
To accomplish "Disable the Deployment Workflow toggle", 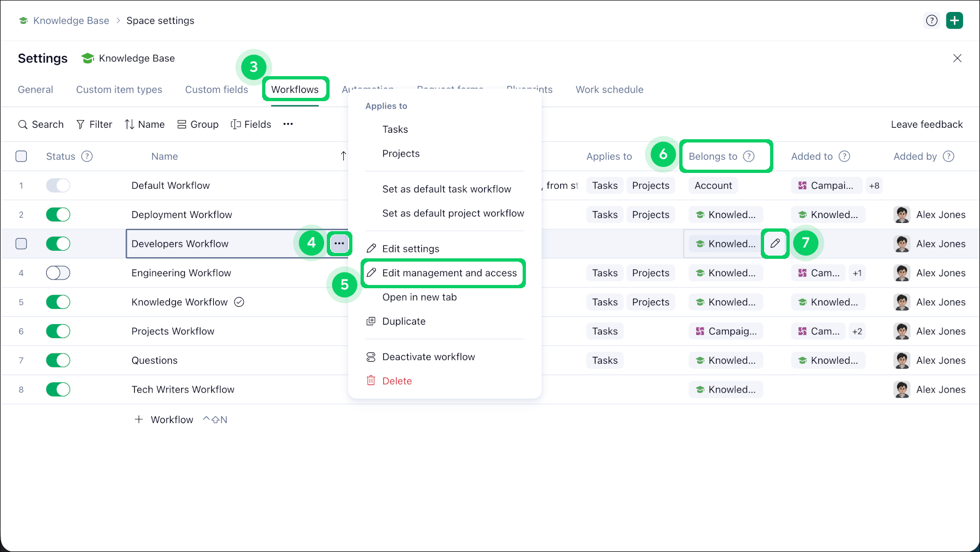I will [x=58, y=214].
